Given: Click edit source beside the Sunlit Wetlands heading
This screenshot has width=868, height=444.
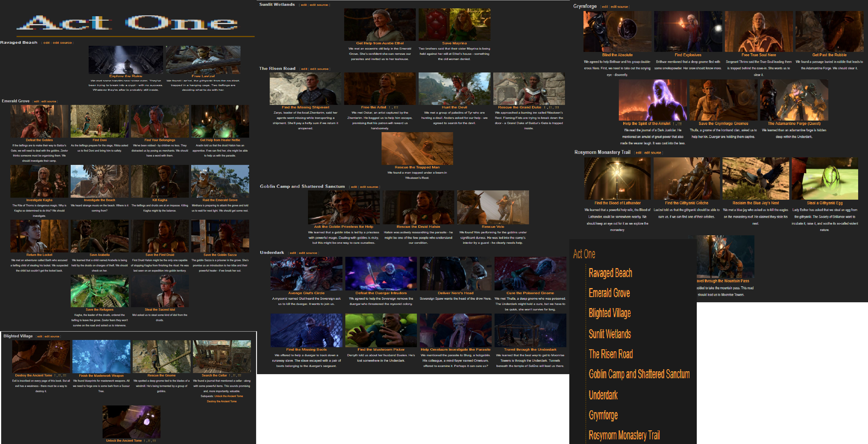Looking at the screenshot, I should click(x=319, y=5).
